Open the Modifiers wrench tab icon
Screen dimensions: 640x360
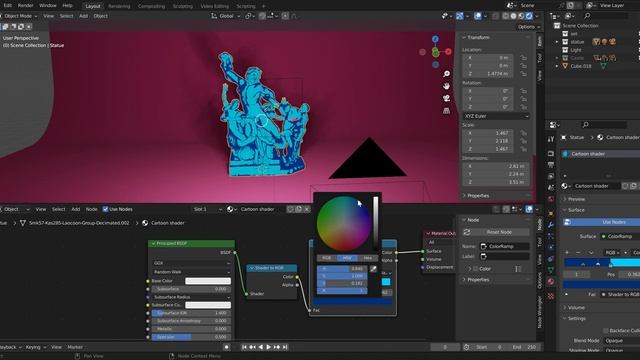[x=551, y=225]
